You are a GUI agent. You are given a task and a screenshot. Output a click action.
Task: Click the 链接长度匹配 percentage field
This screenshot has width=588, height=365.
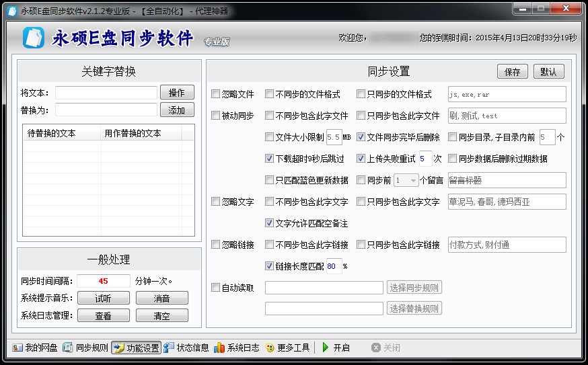pyautogui.click(x=334, y=266)
